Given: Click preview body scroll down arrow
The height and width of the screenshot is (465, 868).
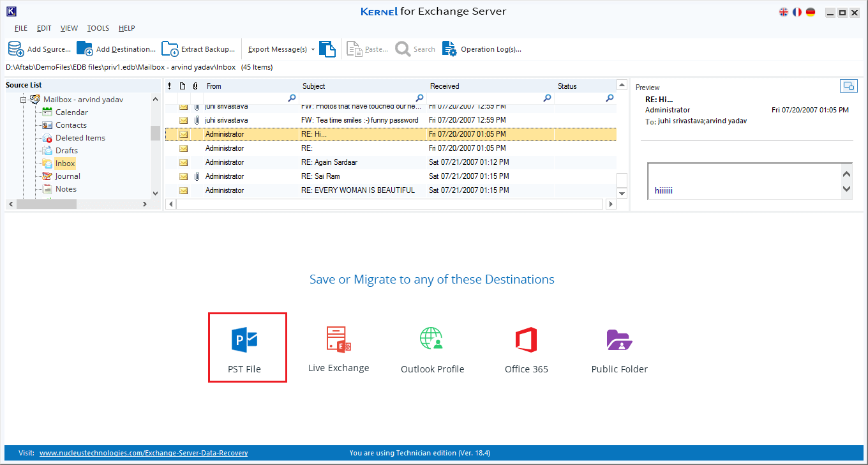Looking at the screenshot, I should pyautogui.click(x=846, y=189).
